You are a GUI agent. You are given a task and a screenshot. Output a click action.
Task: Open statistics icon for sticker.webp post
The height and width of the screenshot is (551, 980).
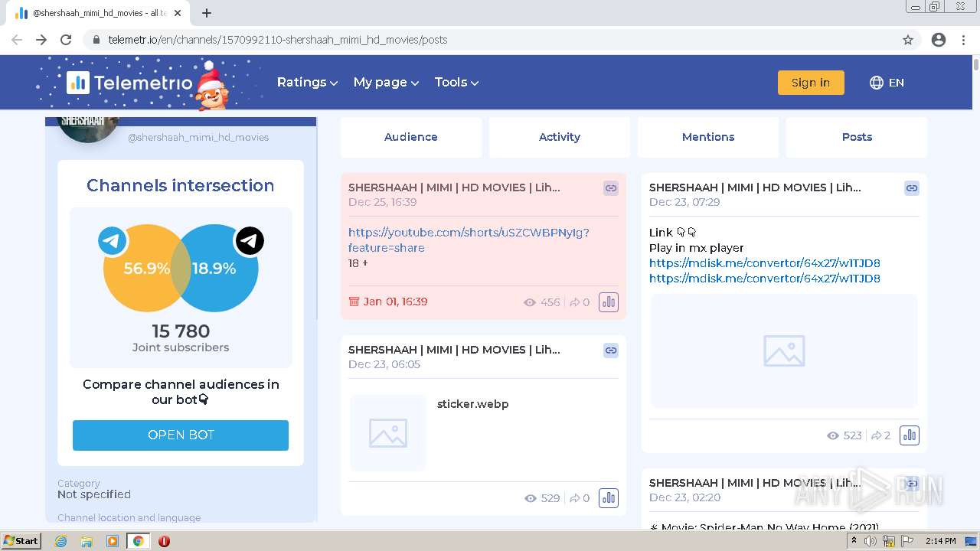coord(609,498)
